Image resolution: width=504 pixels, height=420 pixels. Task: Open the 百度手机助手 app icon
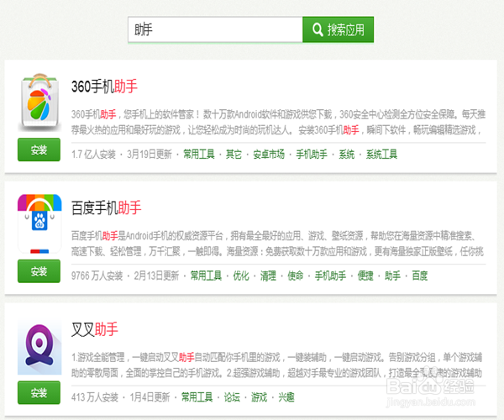pyautogui.click(x=39, y=223)
